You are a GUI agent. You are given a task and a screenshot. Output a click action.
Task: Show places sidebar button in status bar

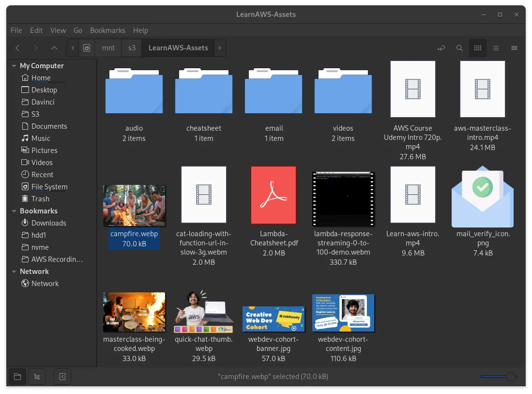point(17,377)
